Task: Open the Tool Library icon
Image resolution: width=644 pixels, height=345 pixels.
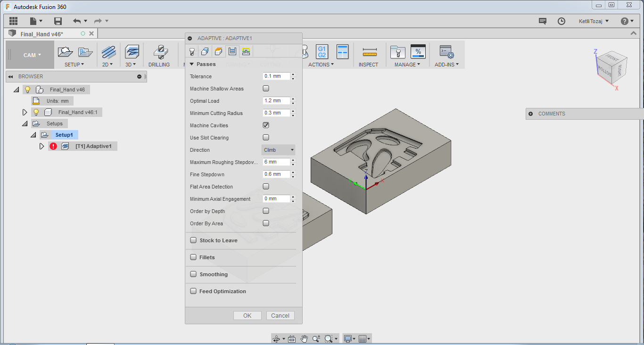Action: [398, 52]
